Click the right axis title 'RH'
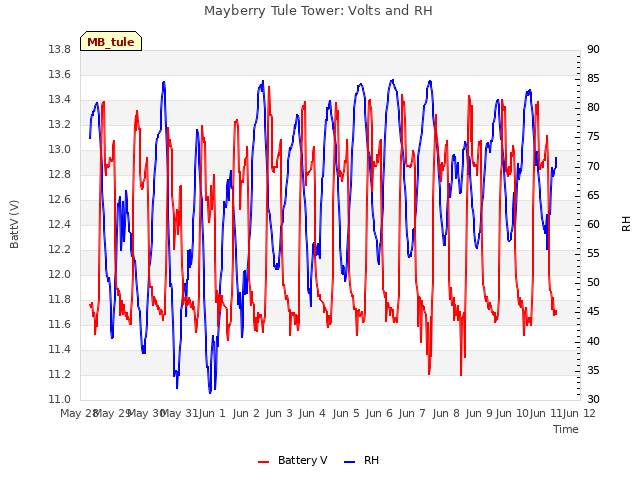 [x=626, y=224]
